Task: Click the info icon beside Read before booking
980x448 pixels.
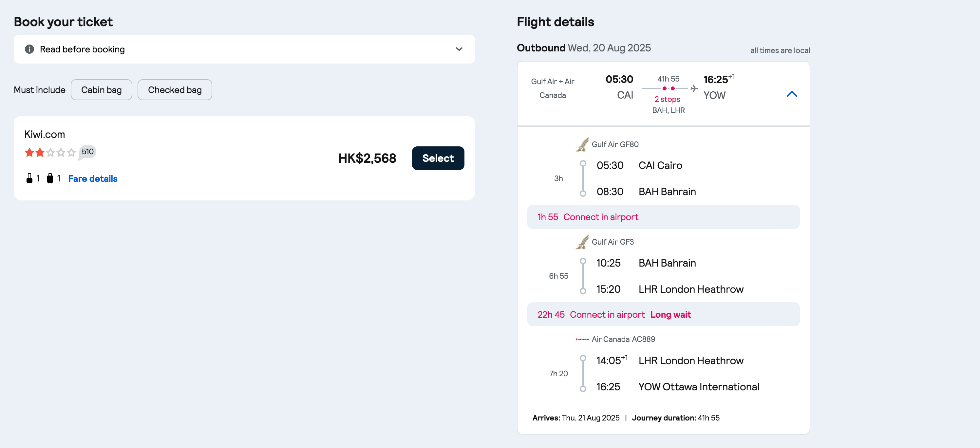Action: coord(29,49)
